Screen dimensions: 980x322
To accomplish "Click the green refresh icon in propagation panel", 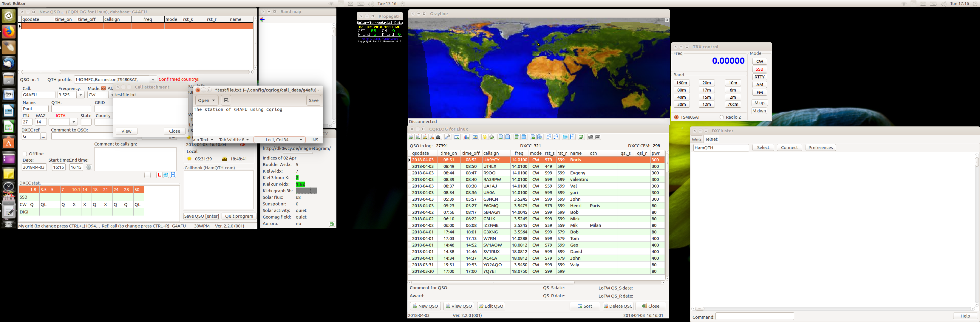I will click(332, 224).
